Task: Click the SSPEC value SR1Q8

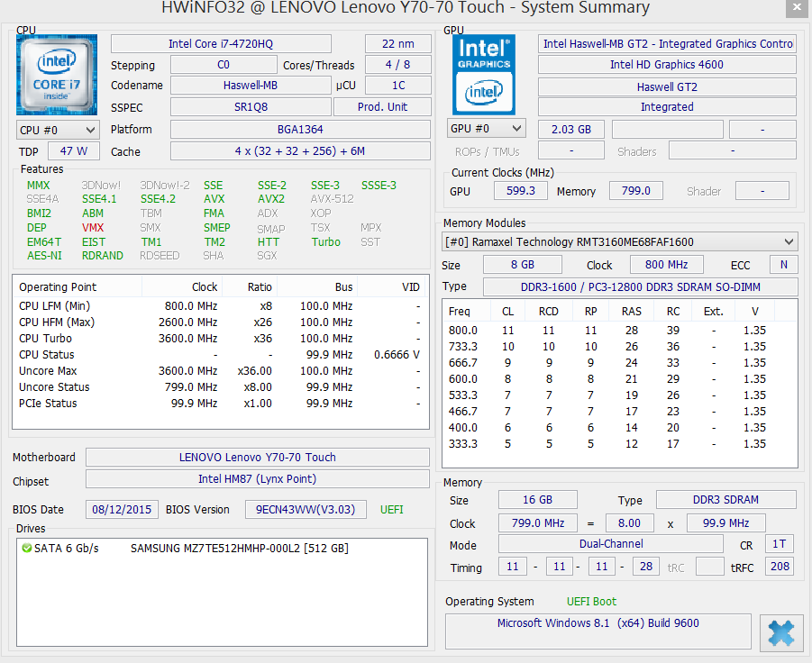Action: [251, 107]
